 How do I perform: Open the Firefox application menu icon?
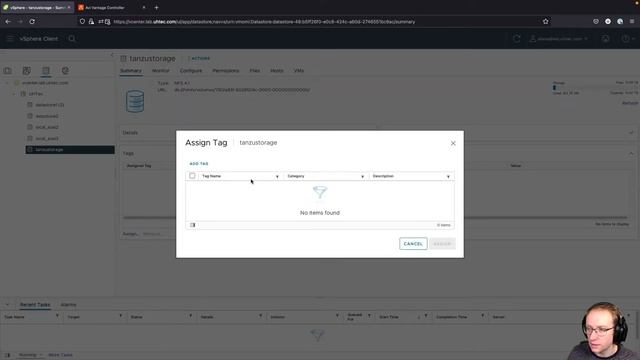point(632,22)
